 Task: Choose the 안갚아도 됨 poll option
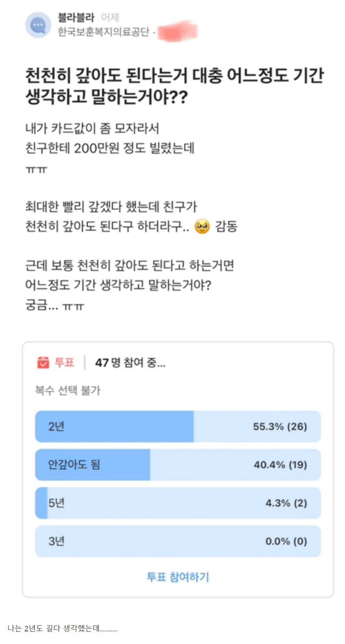click(177, 464)
